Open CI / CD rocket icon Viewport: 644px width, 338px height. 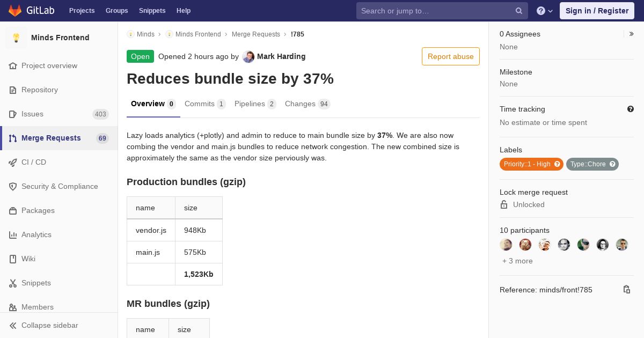pos(13,162)
